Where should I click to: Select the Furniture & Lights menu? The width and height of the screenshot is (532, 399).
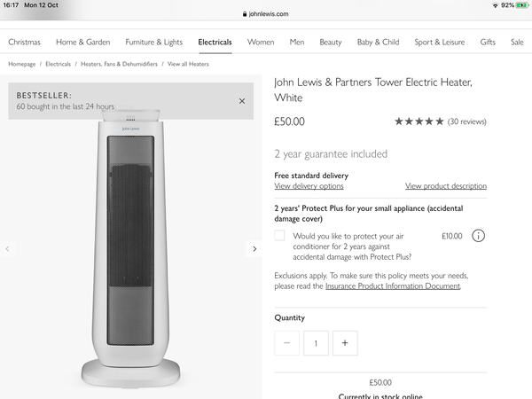154,42
